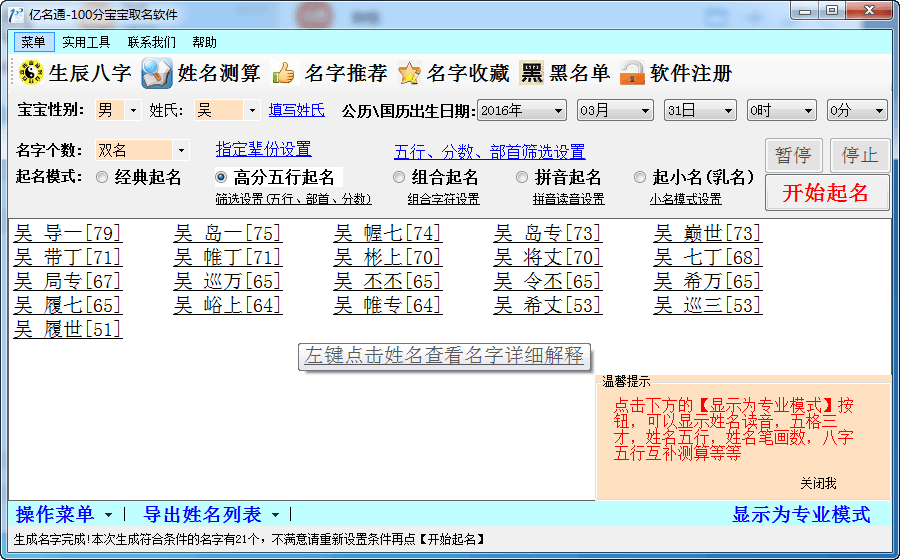Select 经典起名 naming mode
The height and width of the screenshot is (560, 900).
pyautogui.click(x=102, y=177)
